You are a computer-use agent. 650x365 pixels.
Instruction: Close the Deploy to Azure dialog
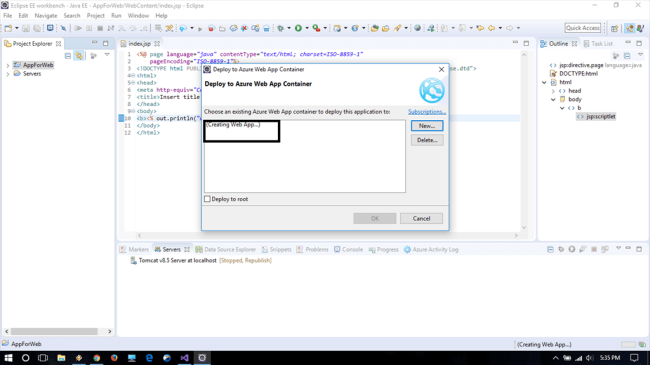tap(441, 69)
